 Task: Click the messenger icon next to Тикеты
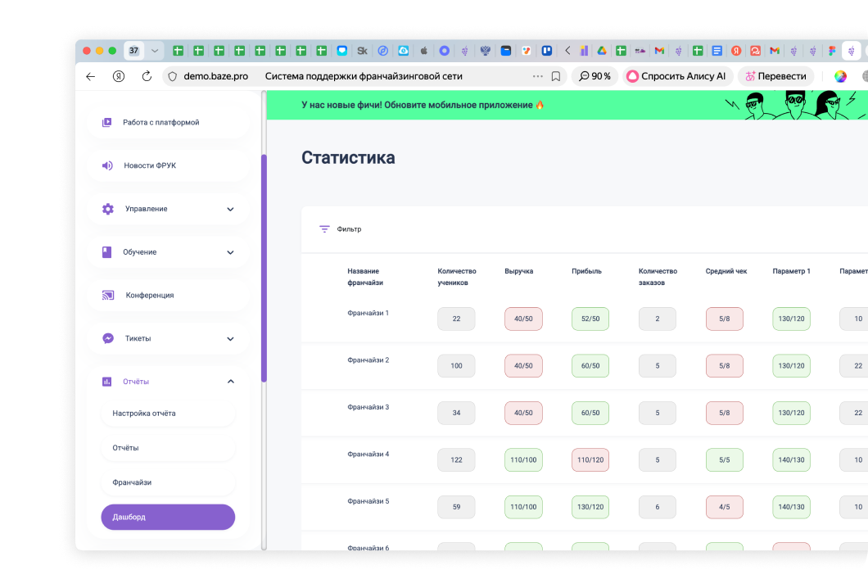coord(107,338)
